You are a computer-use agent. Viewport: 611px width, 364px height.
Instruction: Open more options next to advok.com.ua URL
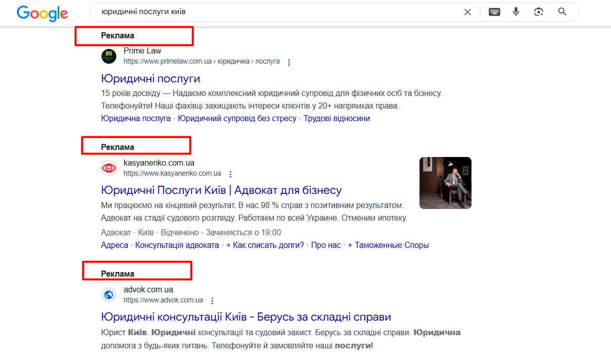tap(212, 301)
